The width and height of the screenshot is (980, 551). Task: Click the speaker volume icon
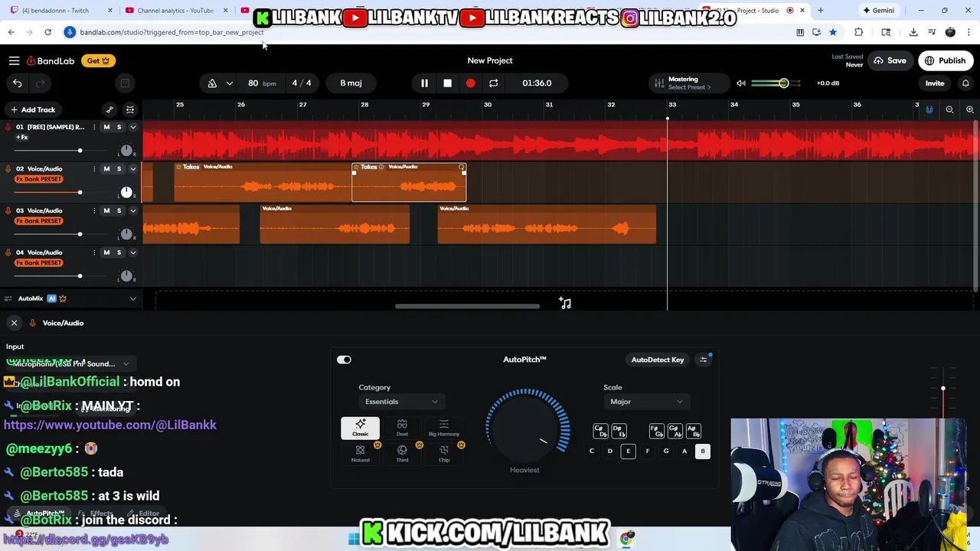740,83
